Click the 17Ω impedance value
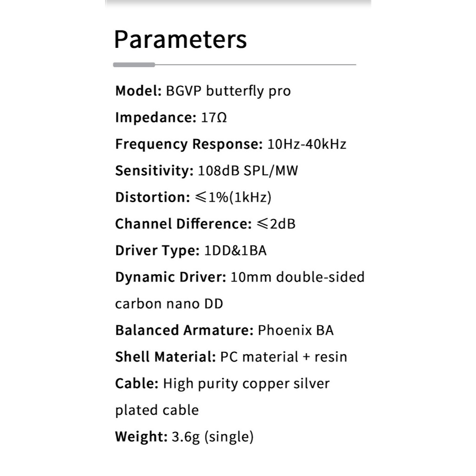The image size is (476, 476). (214, 118)
